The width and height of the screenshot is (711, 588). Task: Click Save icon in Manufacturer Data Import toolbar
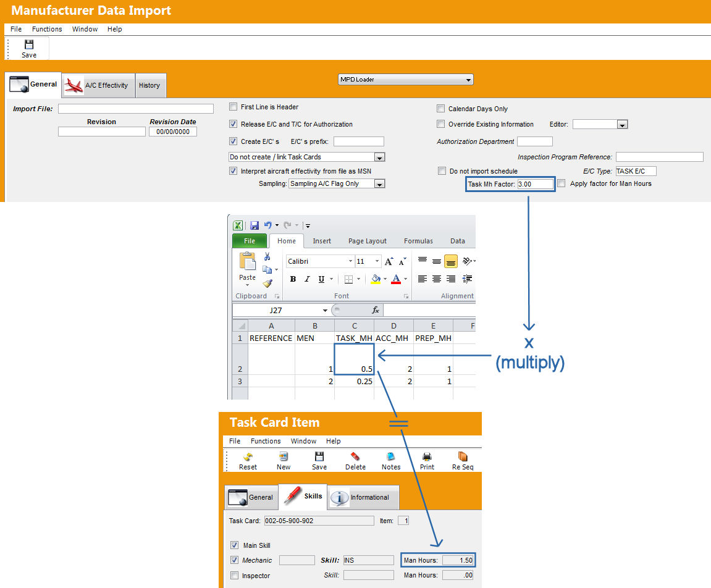tap(29, 49)
